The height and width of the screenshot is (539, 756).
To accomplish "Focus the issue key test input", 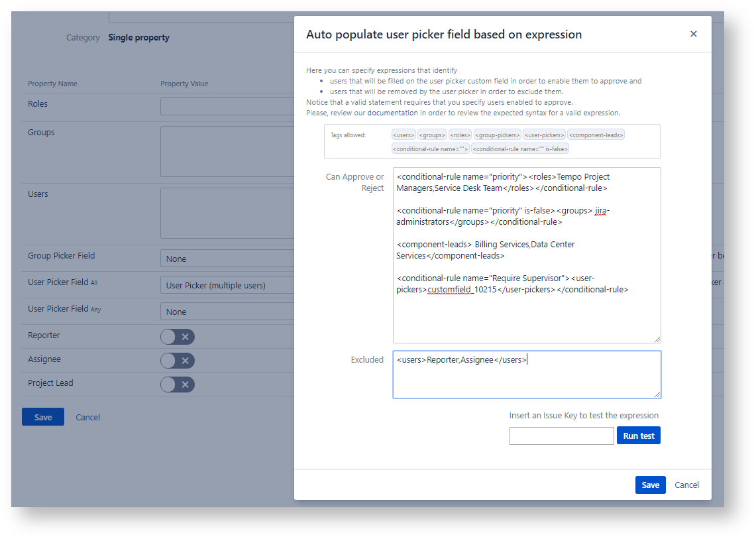I will (562, 436).
